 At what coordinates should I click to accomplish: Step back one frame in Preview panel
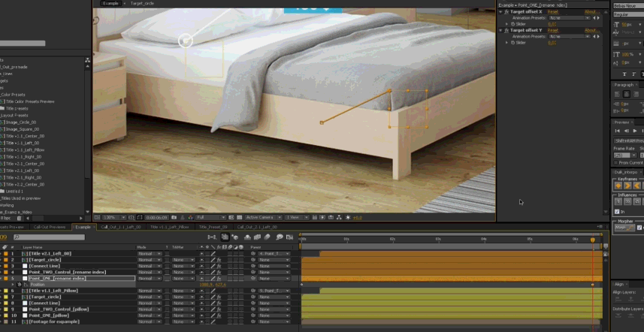point(626,131)
